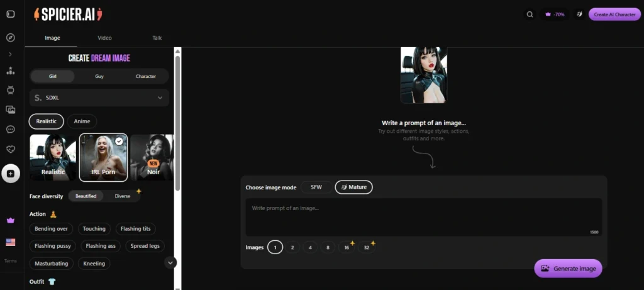Image resolution: width=644 pixels, height=290 pixels.
Task: Open the preview thumbnail above the prompt hint
Action: tap(423, 75)
